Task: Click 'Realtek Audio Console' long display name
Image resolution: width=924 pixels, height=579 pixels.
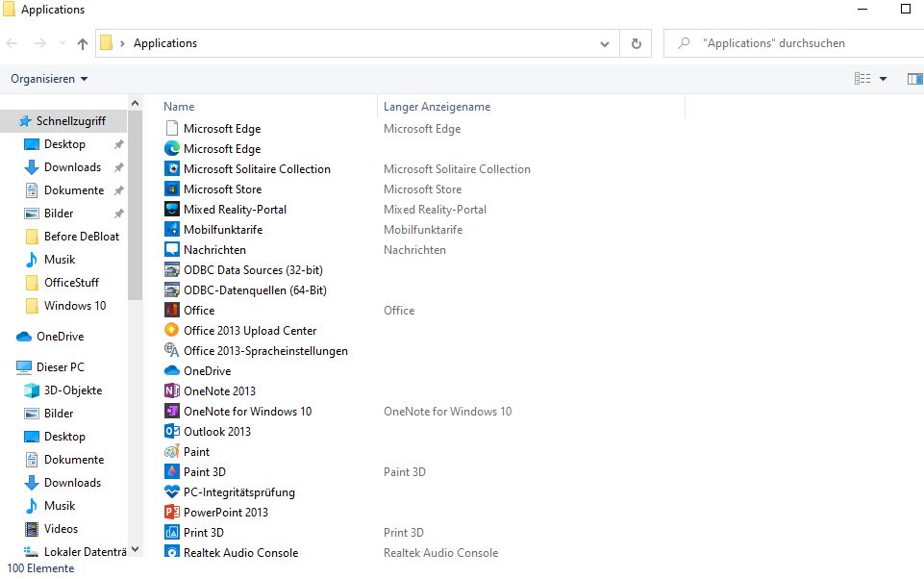Action: pyautogui.click(x=440, y=552)
